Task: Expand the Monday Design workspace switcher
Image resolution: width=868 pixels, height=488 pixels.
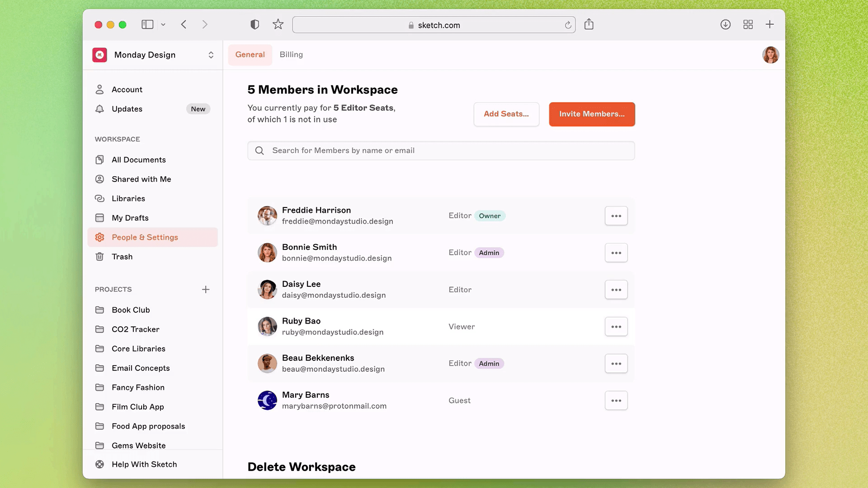Action: coord(211,55)
